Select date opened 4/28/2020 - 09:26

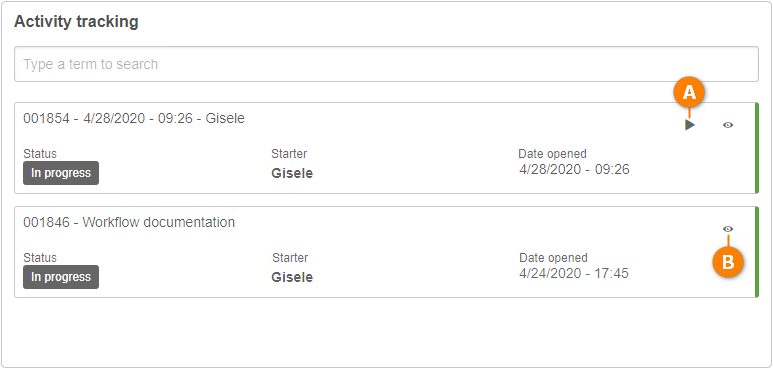(x=574, y=169)
